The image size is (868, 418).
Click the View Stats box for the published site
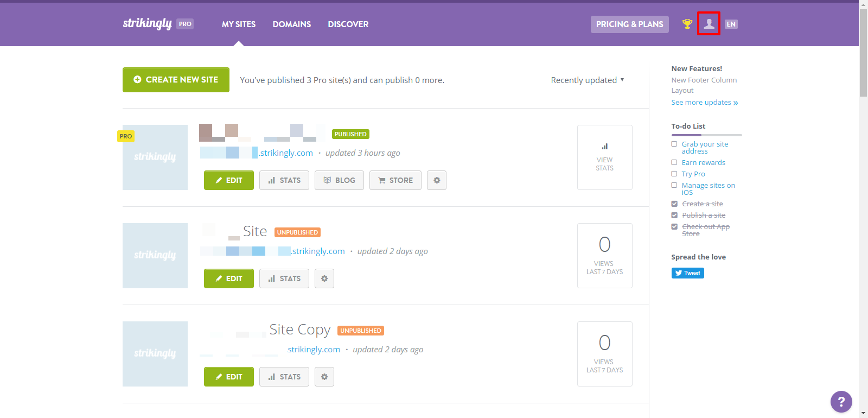[605, 157]
